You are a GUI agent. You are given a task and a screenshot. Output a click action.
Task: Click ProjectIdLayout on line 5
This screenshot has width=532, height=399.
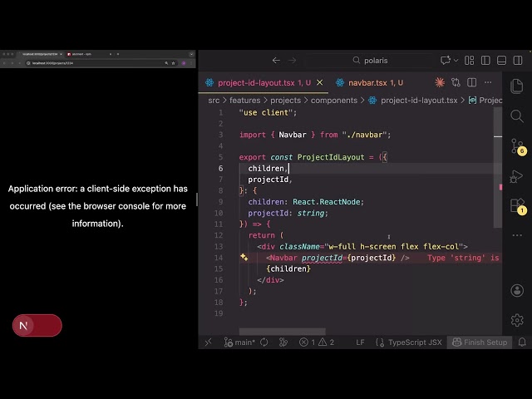point(331,157)
